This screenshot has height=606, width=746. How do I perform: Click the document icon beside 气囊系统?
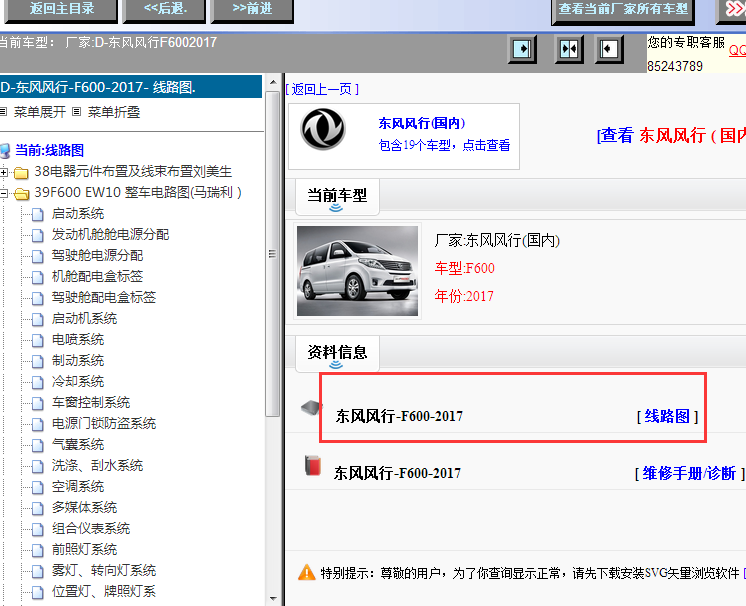pyautogui.click(x=38, y=445)
